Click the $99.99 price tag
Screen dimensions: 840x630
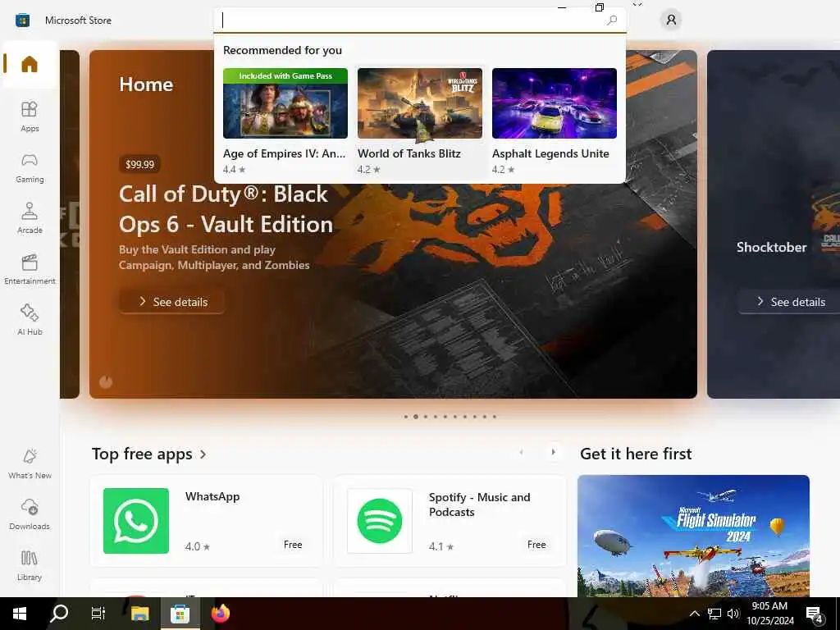coord(139,164)
